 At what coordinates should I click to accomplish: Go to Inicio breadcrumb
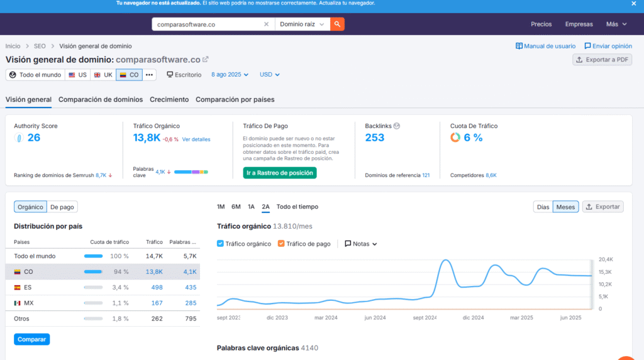(x=13, y=46)
